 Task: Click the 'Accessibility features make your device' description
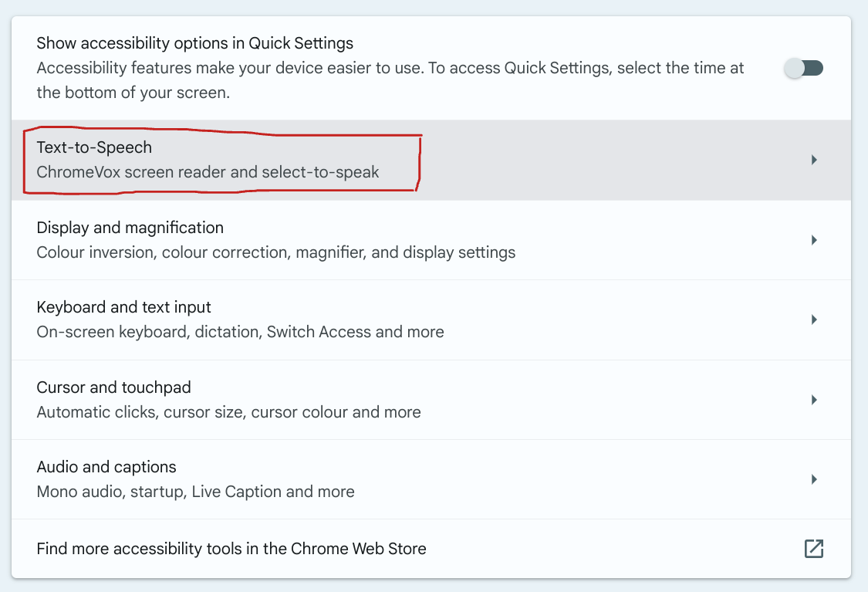pos(390,68)
